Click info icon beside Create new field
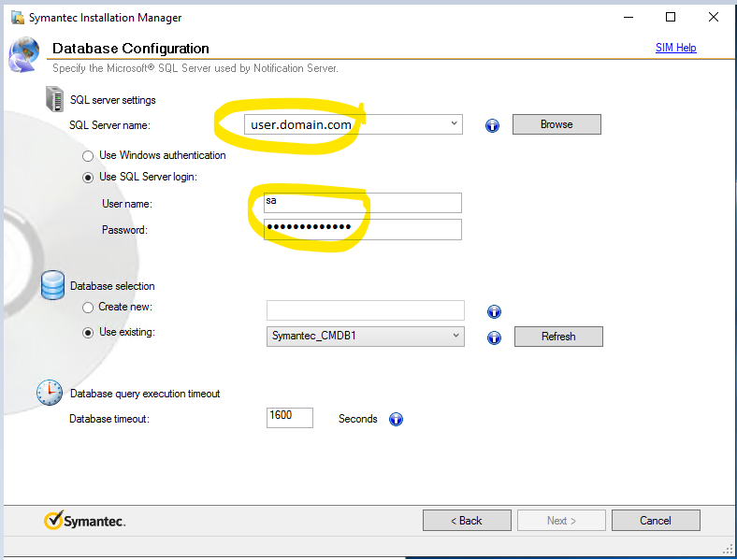The height and width of the screenshot is (560, 737). [x=494, y=312]
